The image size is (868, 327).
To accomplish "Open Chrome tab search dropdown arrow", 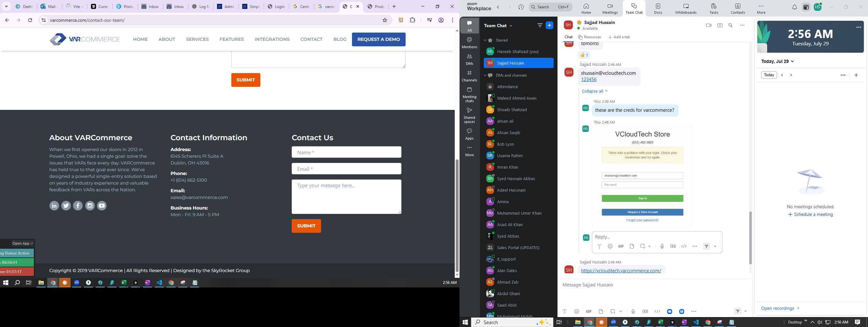I will click(x=6, y=6).
